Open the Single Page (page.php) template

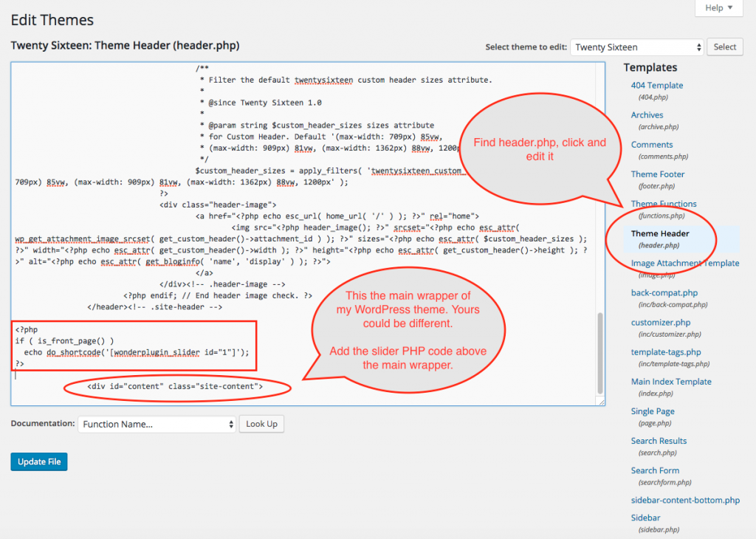coord(653,411)
